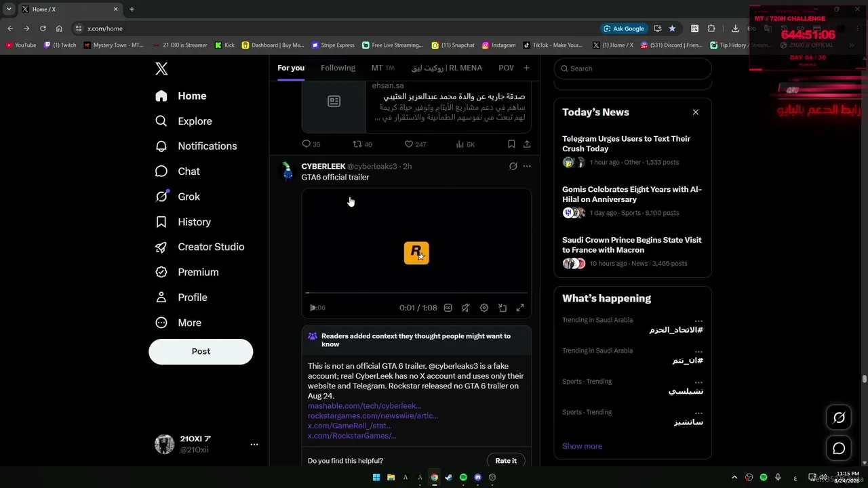This screenshot has height=488, width=868.
Task: Switch to the MT timeline tab
Action: tap(383, 68)
